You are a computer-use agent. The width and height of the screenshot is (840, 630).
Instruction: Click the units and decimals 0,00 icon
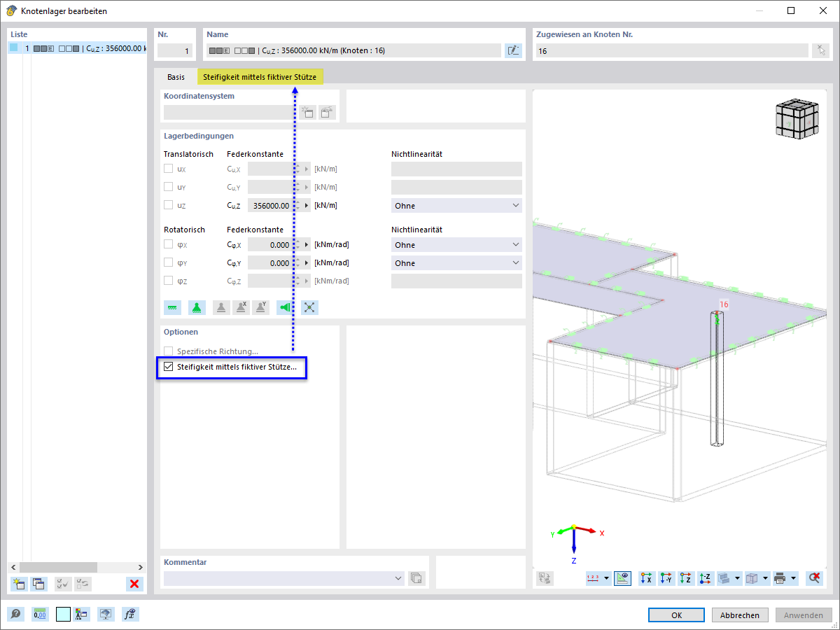pos(40,615)
